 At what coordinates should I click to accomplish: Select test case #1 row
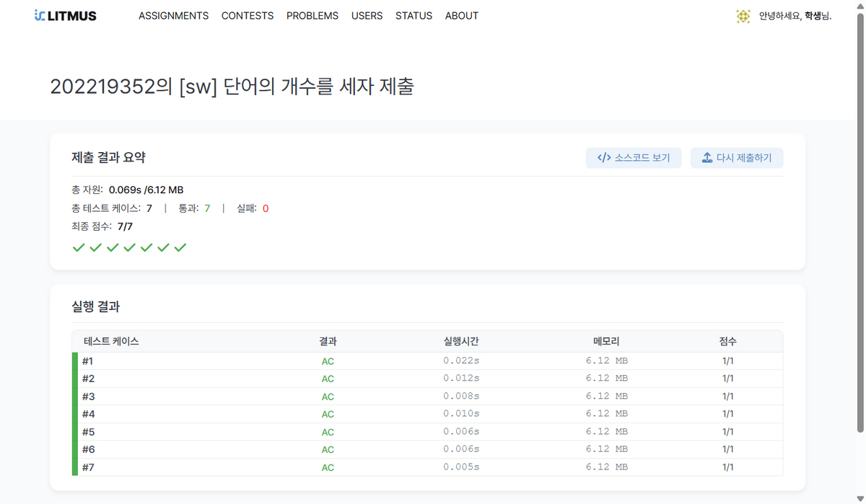[x=88, y=361]
